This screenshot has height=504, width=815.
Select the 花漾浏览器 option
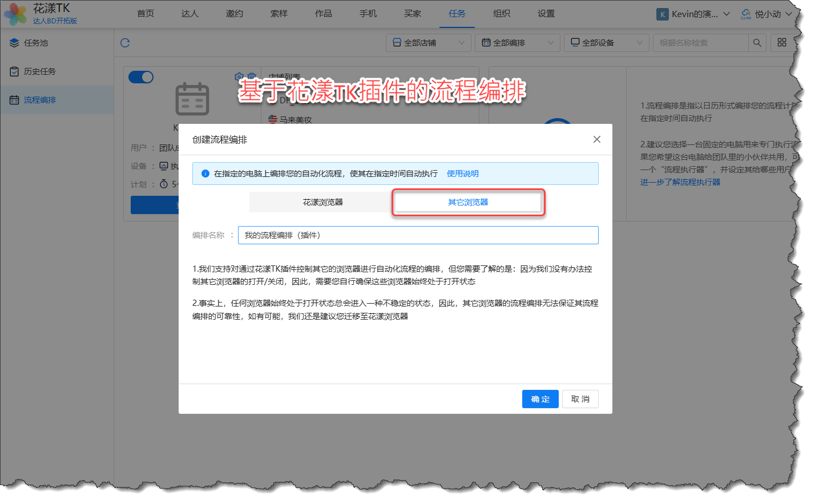(x=322, y=202)
